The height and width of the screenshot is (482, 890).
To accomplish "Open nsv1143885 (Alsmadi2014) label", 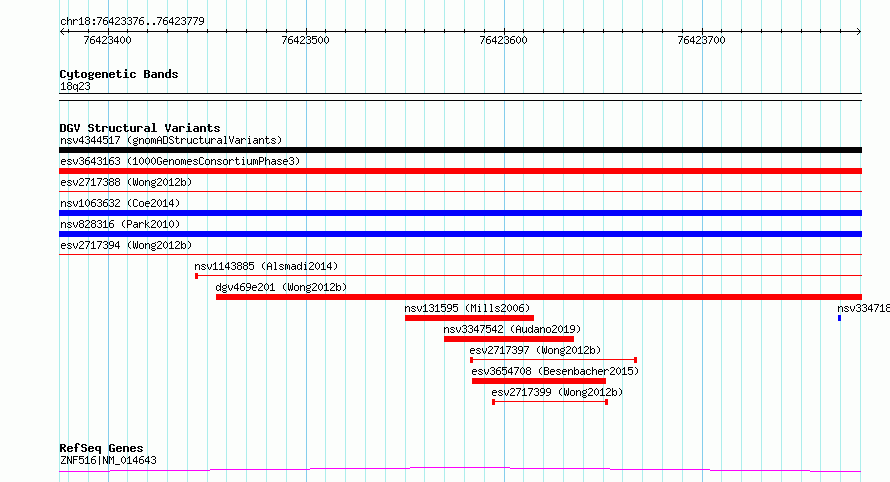I will (x=266, y=266).
